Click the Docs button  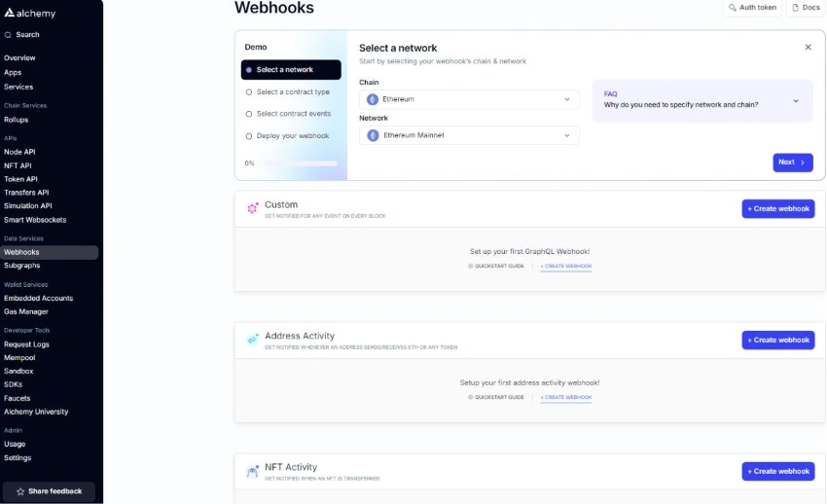pos(806,8)
